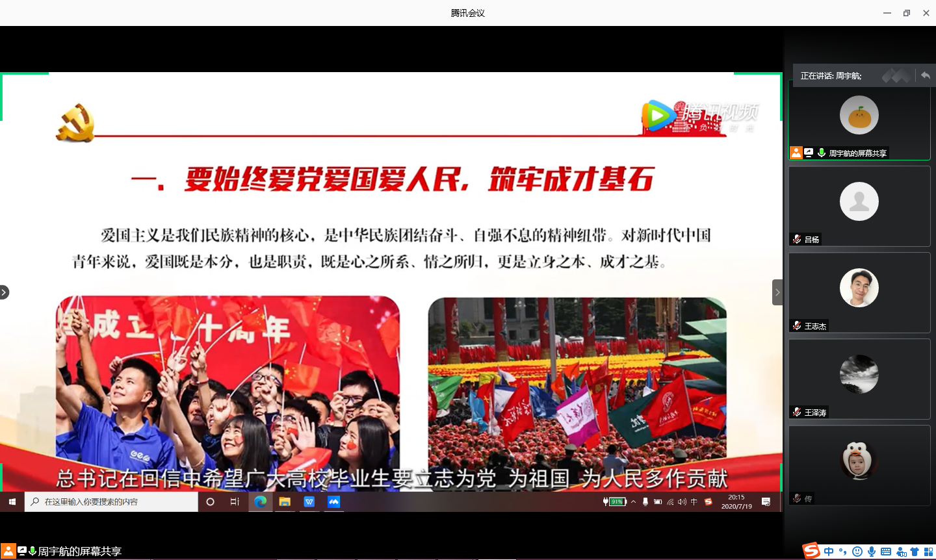This screenshot has width=936, height=560.
Task: Click the back arrow in the 正在讲话 bar
Action: pos(925,75)
